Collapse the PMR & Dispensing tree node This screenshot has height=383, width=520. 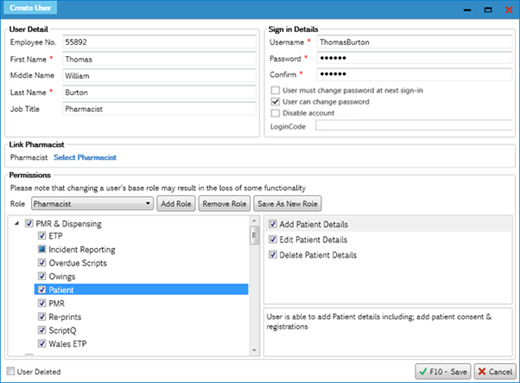[17, 224]
